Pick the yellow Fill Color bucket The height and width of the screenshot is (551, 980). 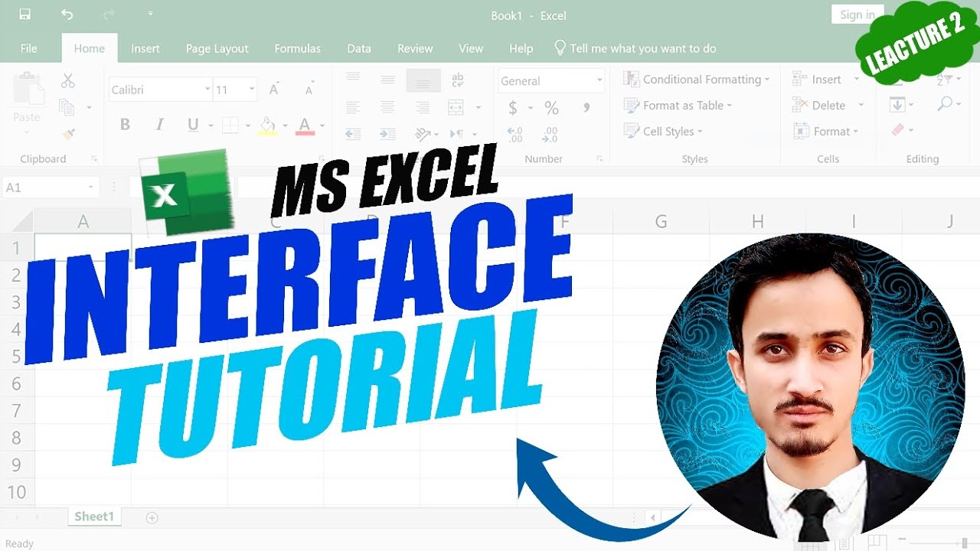[267, 126]
